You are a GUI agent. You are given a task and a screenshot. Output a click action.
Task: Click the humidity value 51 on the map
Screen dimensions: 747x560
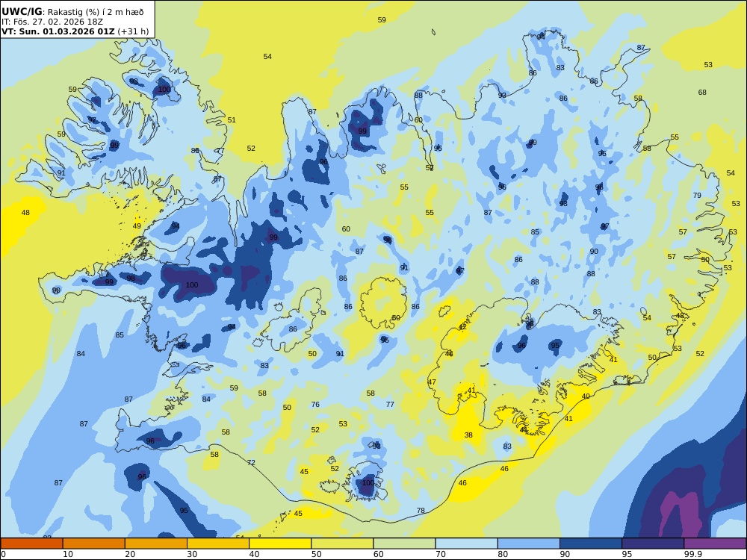[232, 120]
